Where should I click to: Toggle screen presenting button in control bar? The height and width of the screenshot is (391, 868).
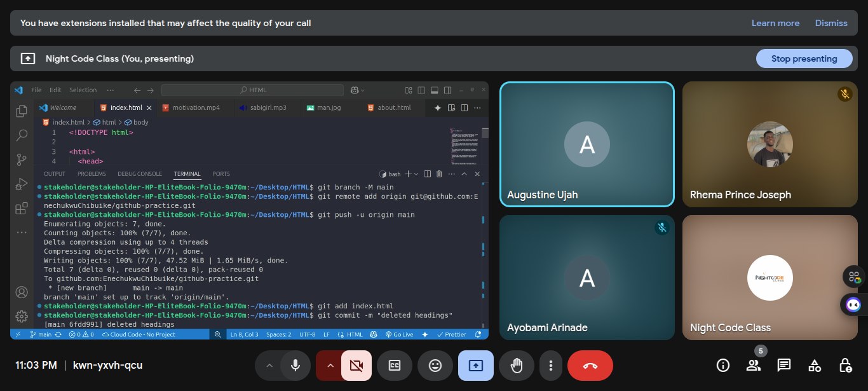click(476, 366)
